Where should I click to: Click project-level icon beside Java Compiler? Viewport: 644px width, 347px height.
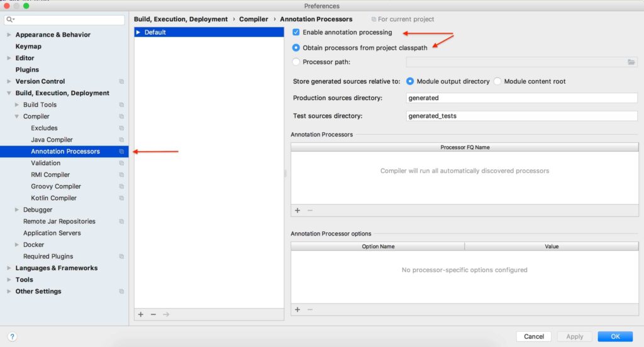(x=121, y=140)
